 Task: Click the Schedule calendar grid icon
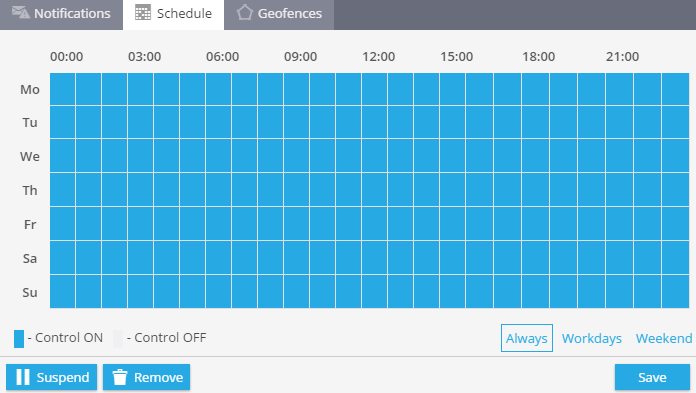(142, 13)
